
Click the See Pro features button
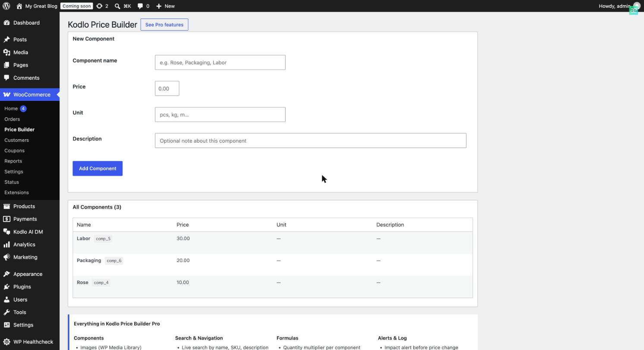click(x=164, y=25)
